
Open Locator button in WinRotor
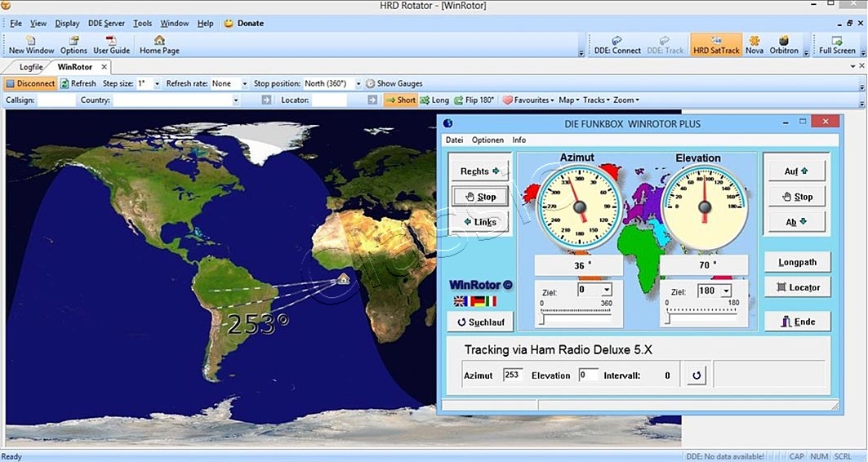click(x=797, y=287)
